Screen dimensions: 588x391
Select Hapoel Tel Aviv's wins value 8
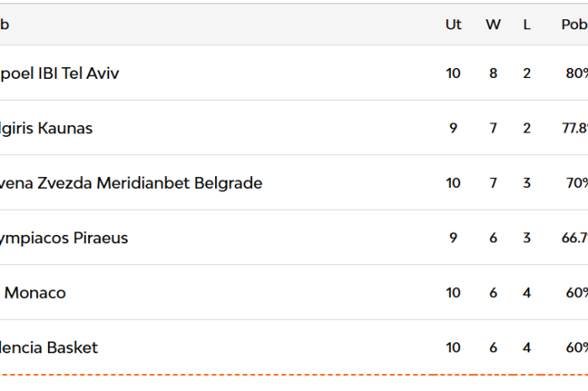493,73
